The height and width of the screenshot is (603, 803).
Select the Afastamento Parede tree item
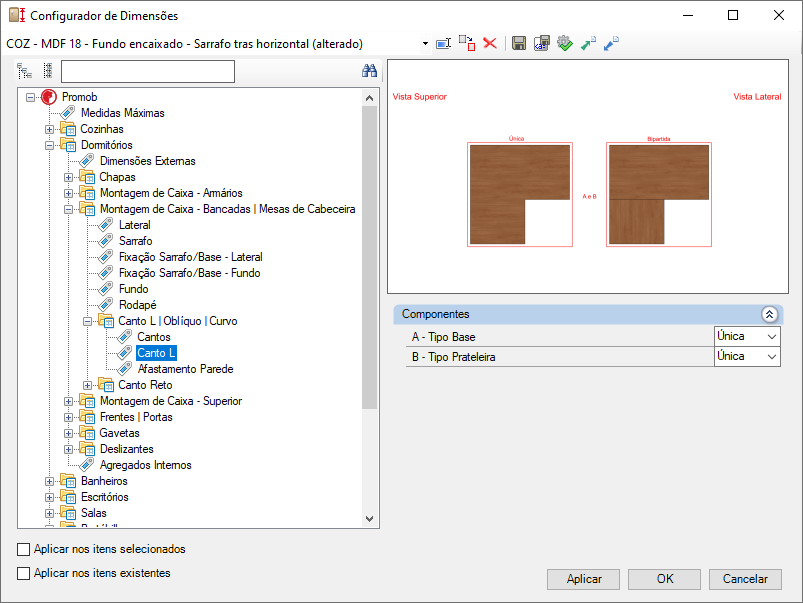tap(185, 369)
